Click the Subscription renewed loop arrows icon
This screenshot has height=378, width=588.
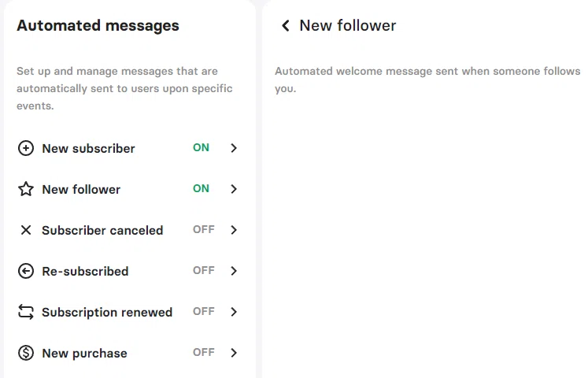point(26,312)
